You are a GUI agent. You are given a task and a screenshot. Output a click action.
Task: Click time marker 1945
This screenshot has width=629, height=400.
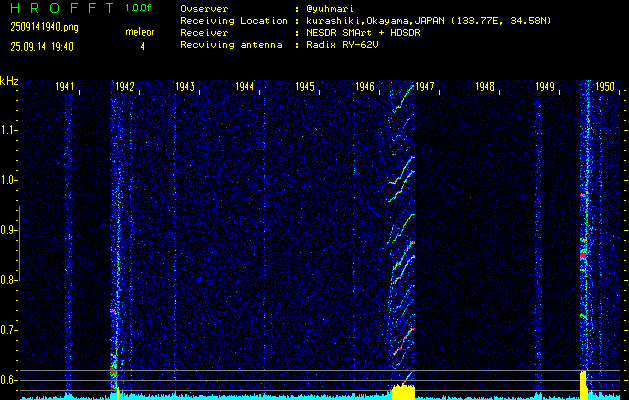pyautogui.click(x=305, y=86)
